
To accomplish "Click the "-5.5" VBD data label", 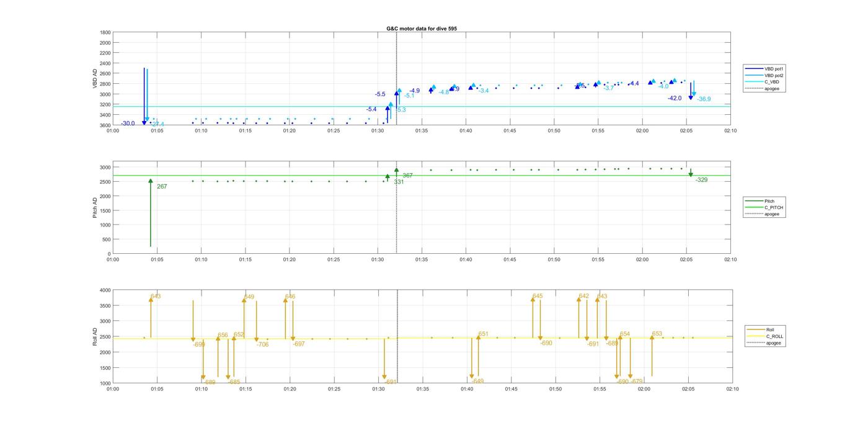I will tap(380, 94).
